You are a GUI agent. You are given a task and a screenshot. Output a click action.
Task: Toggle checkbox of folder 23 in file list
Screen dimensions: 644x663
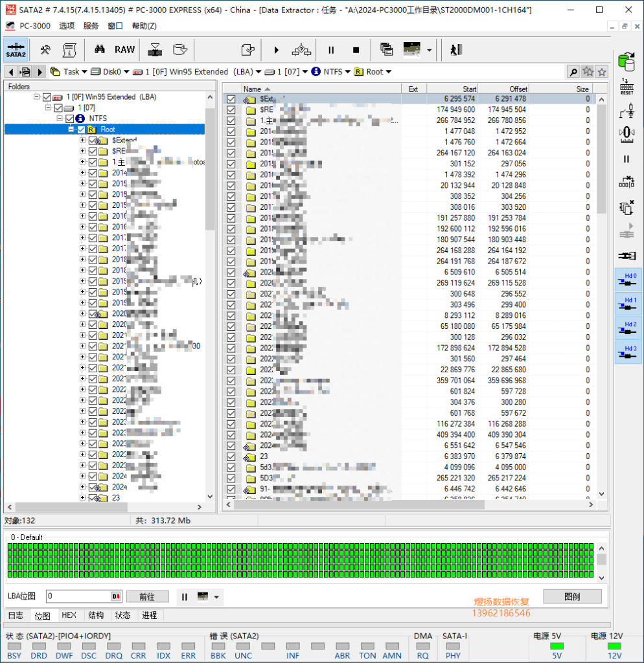[x=231, y=456]
